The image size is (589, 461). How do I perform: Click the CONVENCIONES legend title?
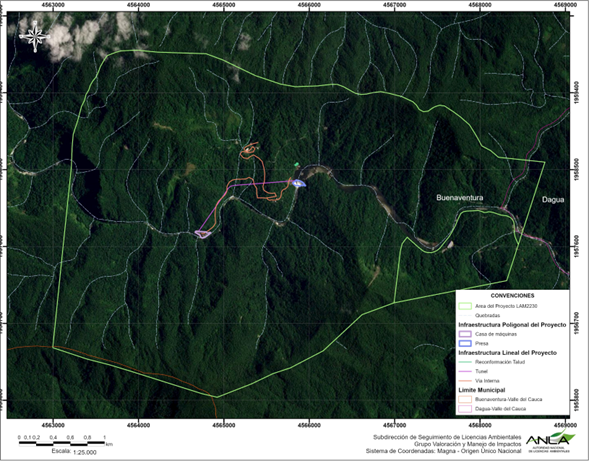[x=512, y=296]
